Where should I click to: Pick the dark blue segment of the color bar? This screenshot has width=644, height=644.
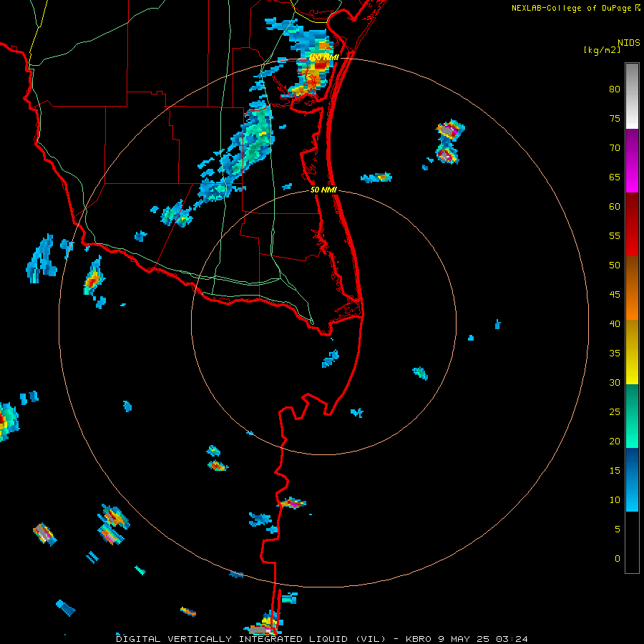632,479
